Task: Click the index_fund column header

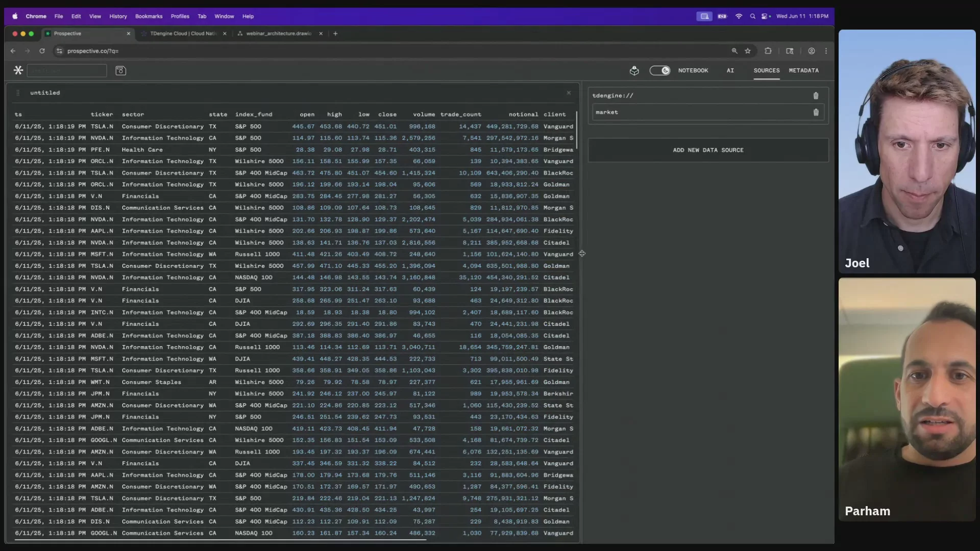Action: (x=254, y=115)
